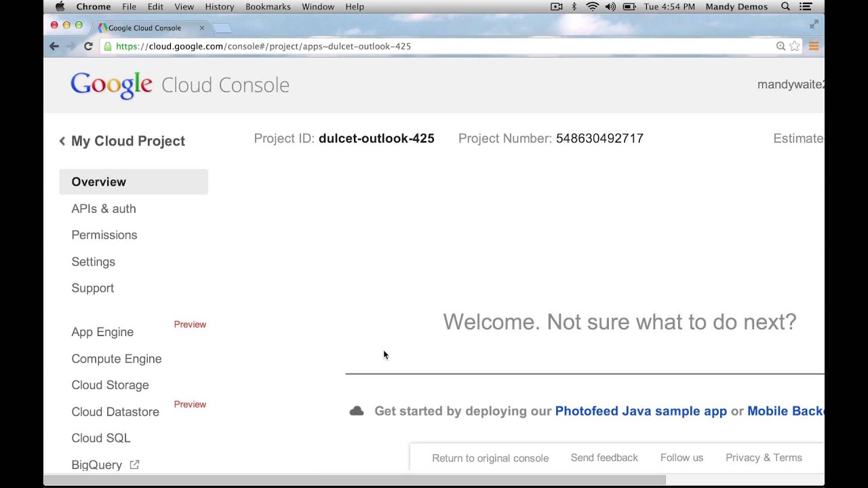Viewport: 868px width, 488px height.
Task: Open the Mobile Backend link
Action: coord(786,411)
